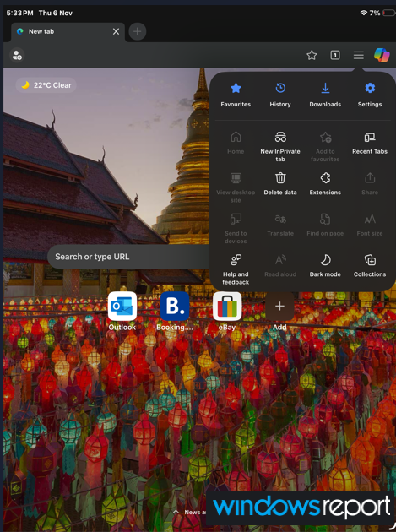The height and width of the screenshot is (532, 396).
Task: Open a New InPrivate tab
Action: (x=280, y=147)
